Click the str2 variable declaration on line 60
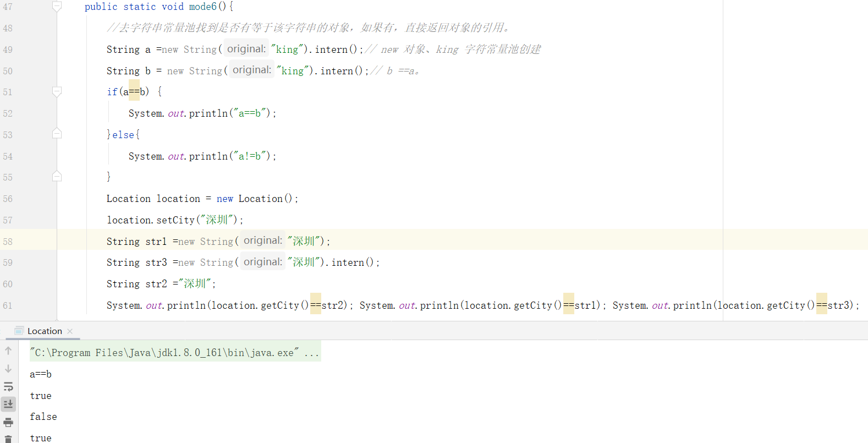The height and width of the screenshot is (443, 868). point(156,283)
